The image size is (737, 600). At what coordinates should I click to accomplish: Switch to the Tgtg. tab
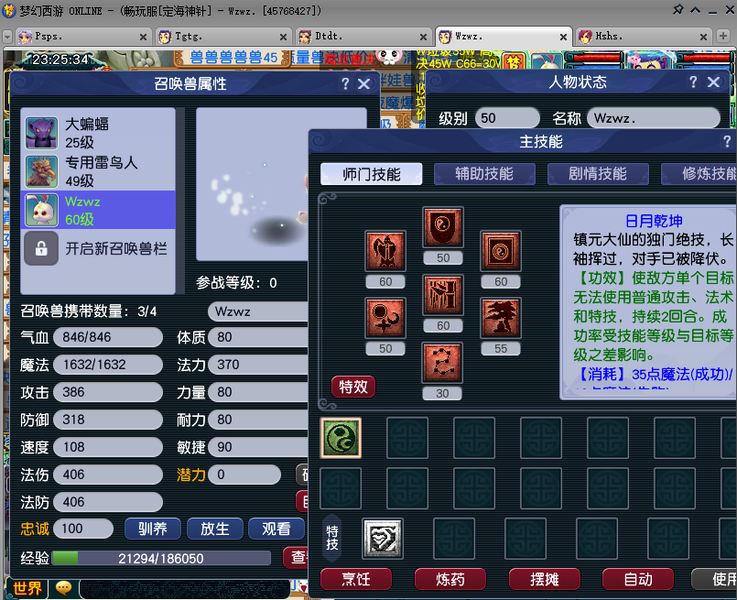222,36
